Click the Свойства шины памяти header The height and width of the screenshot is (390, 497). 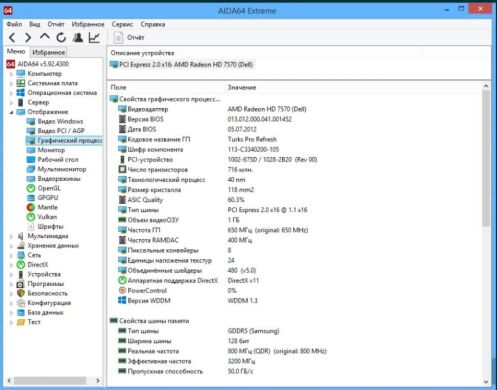pyautogui.click(x=154, y=321)
